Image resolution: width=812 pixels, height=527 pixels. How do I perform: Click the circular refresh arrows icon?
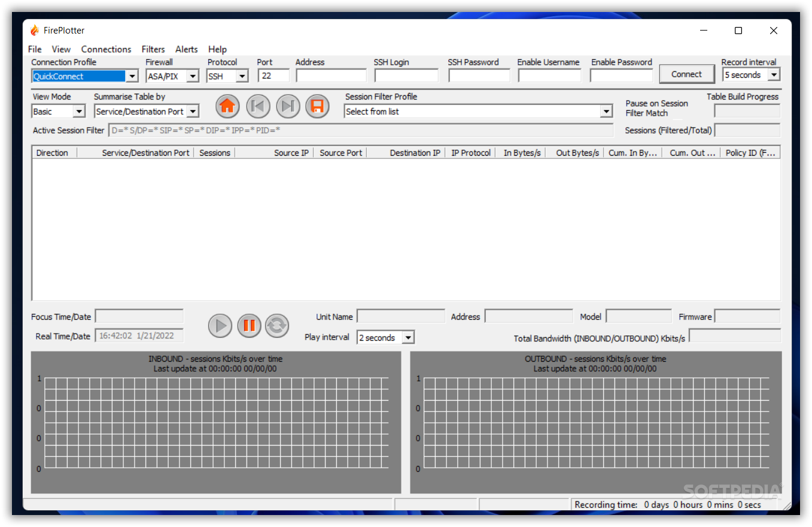coord(277,326)
